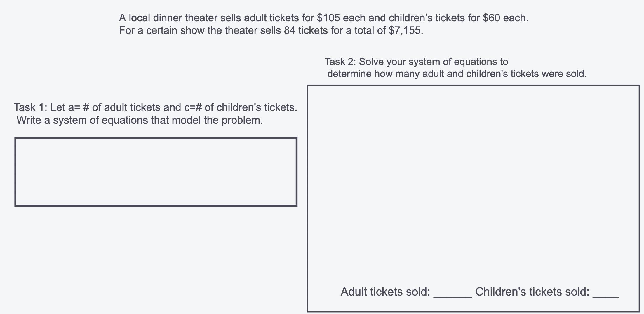The image size is (644, 314).
Task: Click the empty work area in Task 2 box
Action: coord(473,181)
